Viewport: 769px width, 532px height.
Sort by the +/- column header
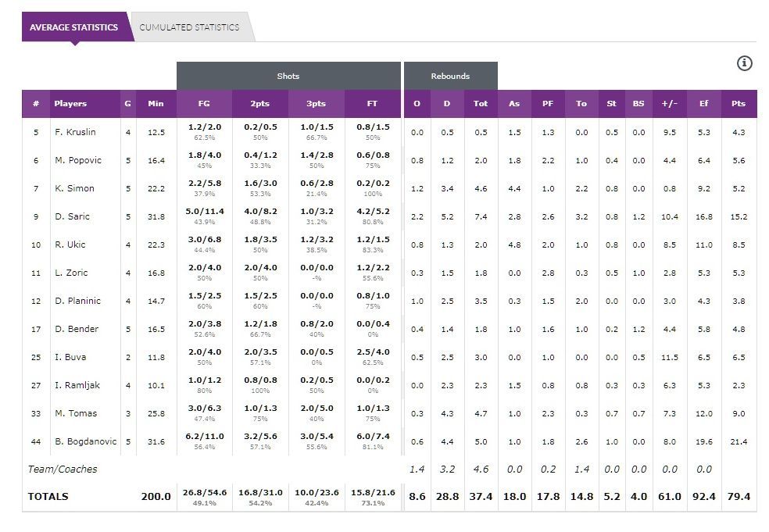(x=669, y=104)
